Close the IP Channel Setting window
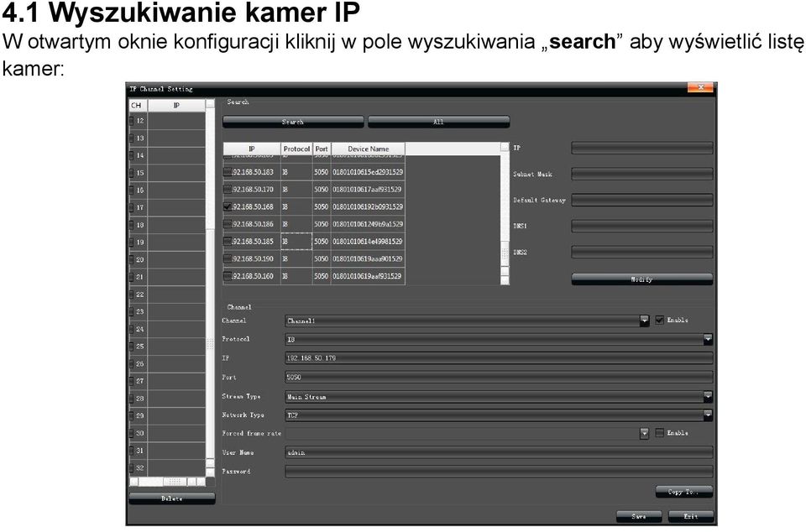 coord(700,87)
